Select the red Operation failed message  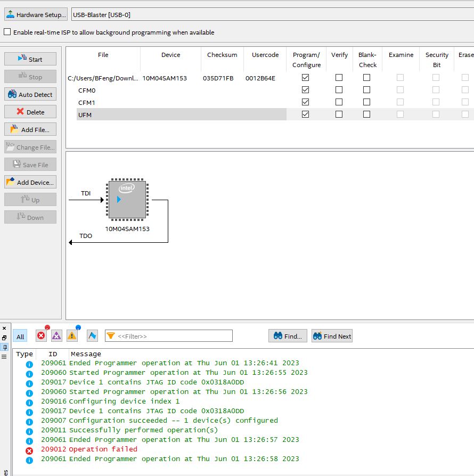(x=103, y=449)
